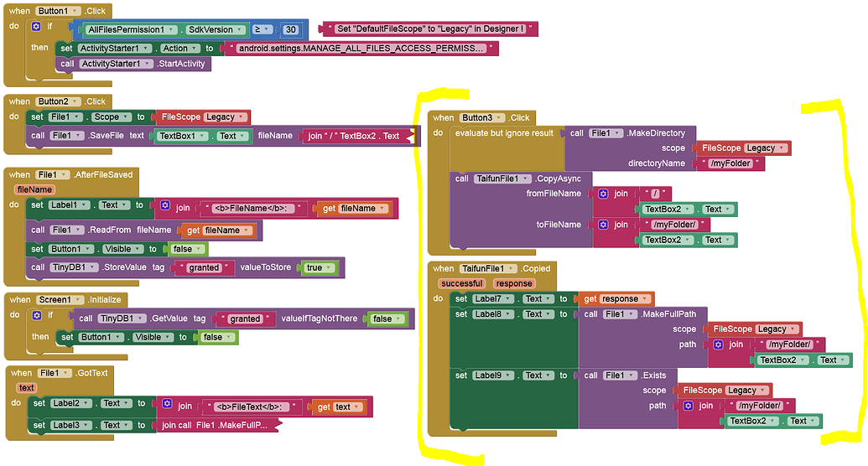Click the toFileName join gear icon
This screenshot has width=868, height=466.
click(603, 225)
